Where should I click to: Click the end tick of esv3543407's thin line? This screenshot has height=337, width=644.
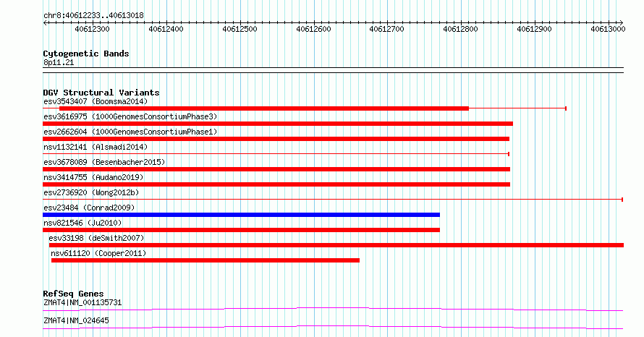coord(566,108)
